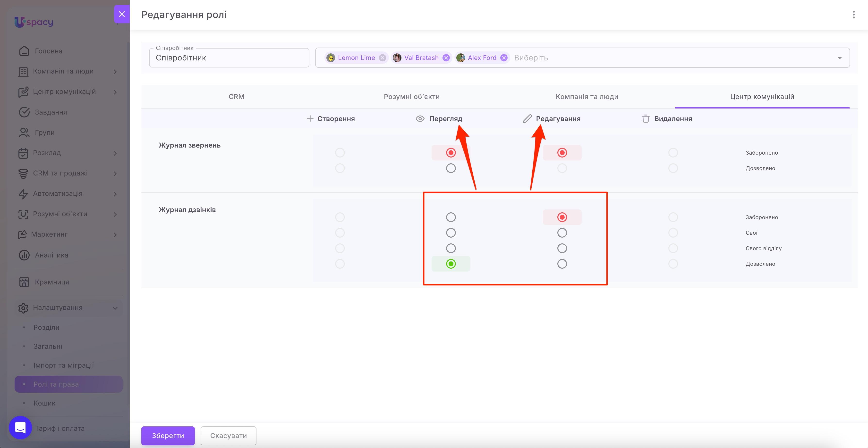The width and height of the screenshot is (868, 448).
Task: Remove Lemon Lime from employees
Action: point(382,58)
